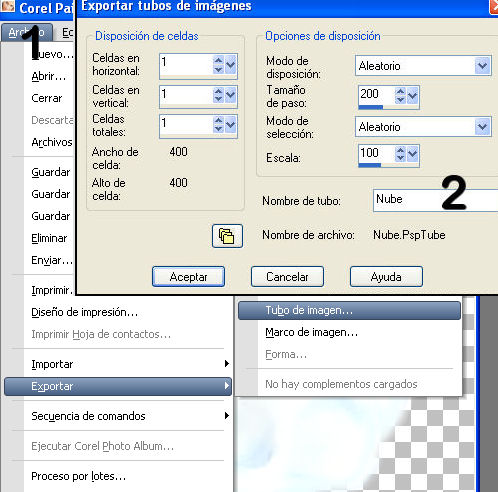Open Celdas totales slider dropdown arrow
The image size is (498, 492).
230,124
